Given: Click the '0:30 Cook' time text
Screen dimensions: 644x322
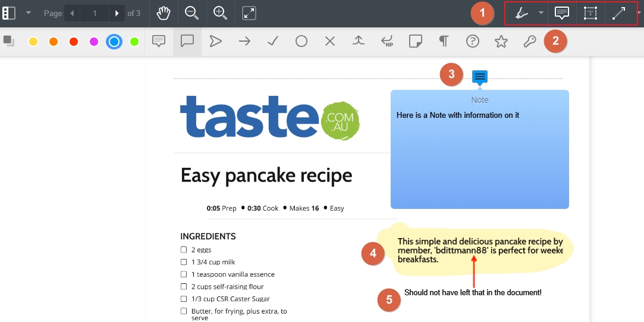Looking at the screenshot, I should pyautogui.click(x=263, y=208).
